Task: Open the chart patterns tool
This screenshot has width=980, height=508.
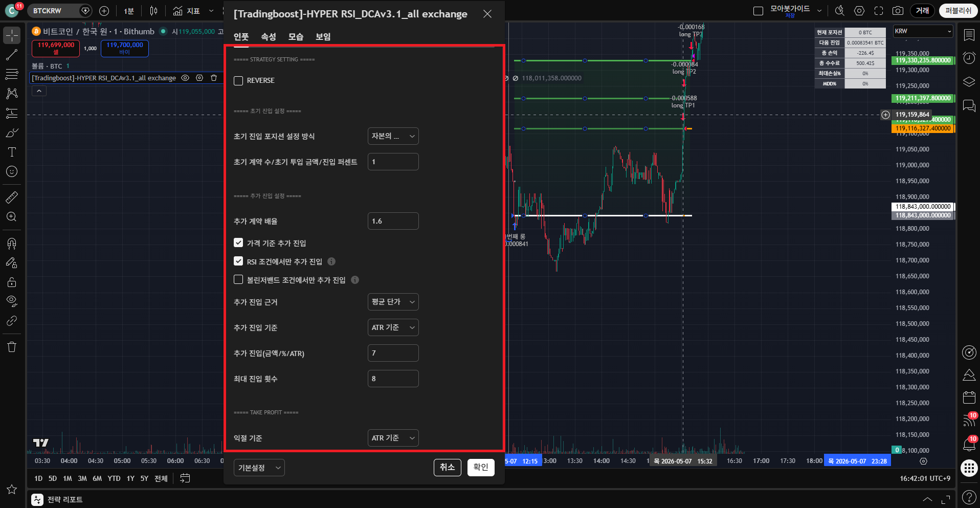Action: click(x=12, y=94)
